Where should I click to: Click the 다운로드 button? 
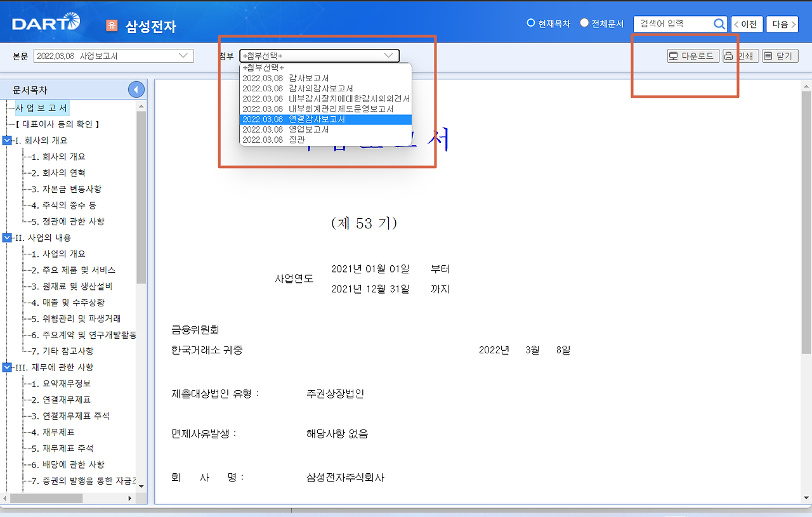click(693, 56)
